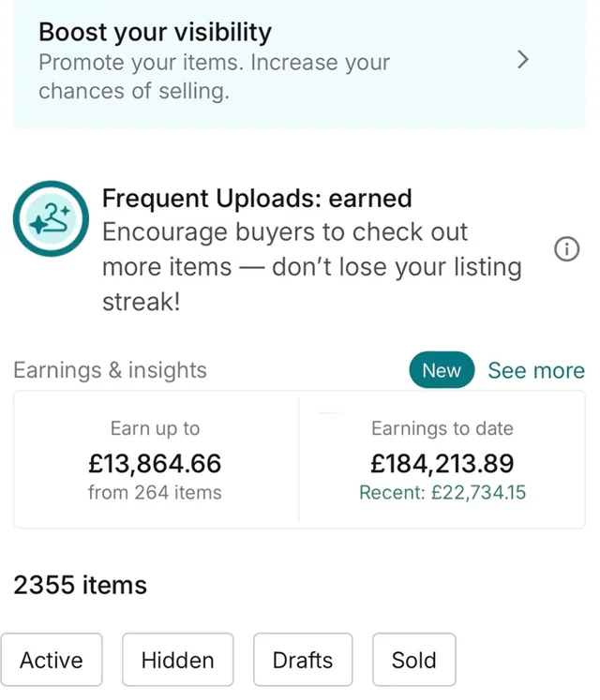Click the £184,213.89 total earnings figure
This screenshot has height=700, width=600.
coord(442,463)
